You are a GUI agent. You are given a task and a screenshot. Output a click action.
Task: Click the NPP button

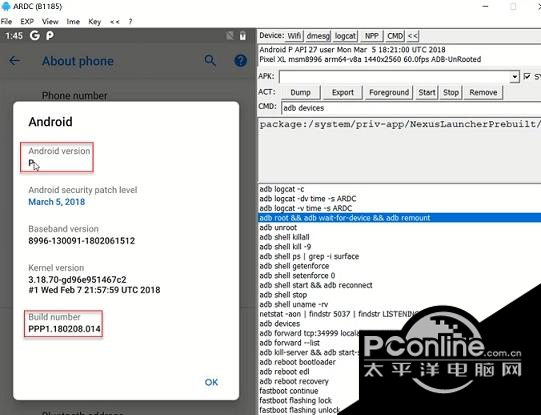pos(372,36)
